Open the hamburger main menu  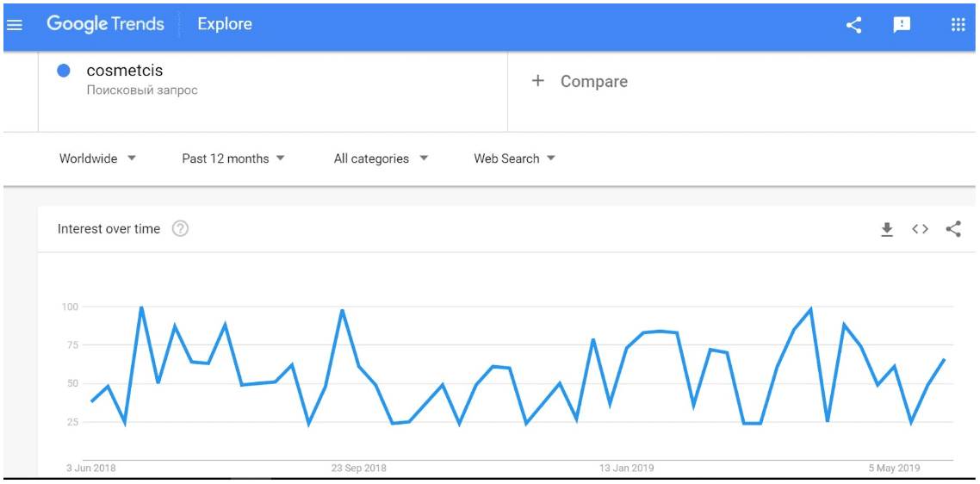tap(15, 25)
